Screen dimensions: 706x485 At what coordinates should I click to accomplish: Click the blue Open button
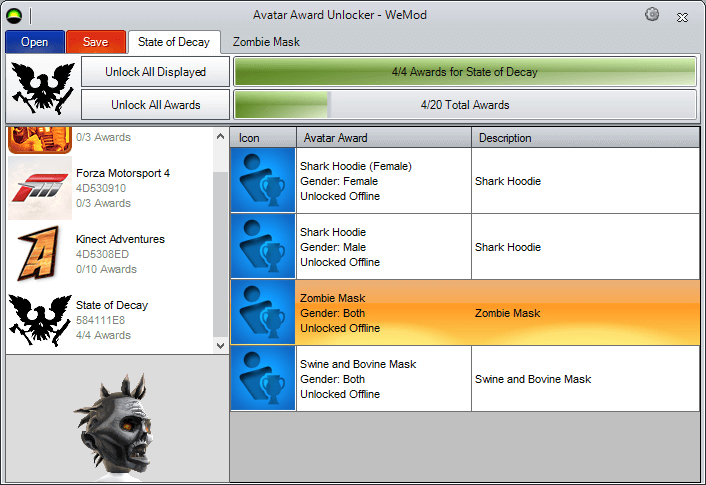coord(34,42)
